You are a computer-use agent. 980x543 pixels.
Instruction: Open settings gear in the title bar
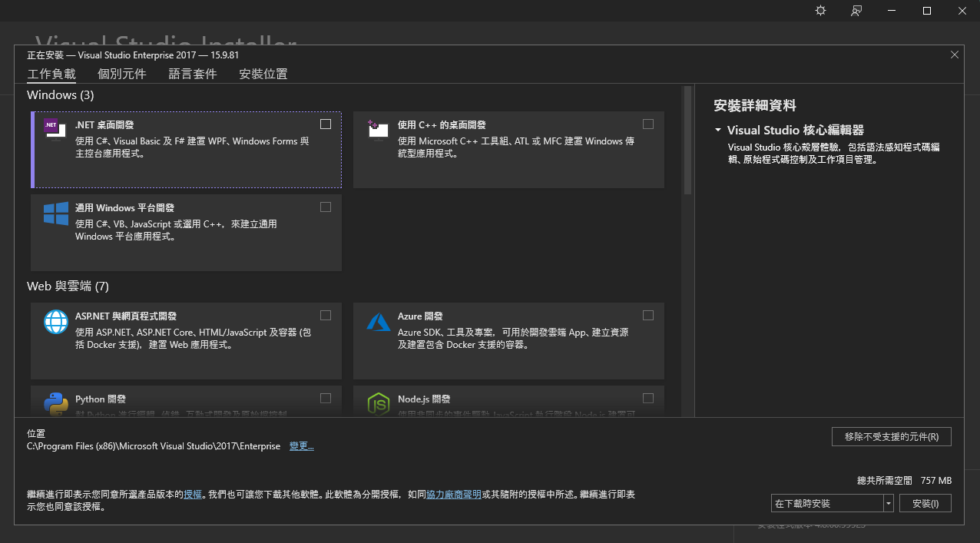820,11
